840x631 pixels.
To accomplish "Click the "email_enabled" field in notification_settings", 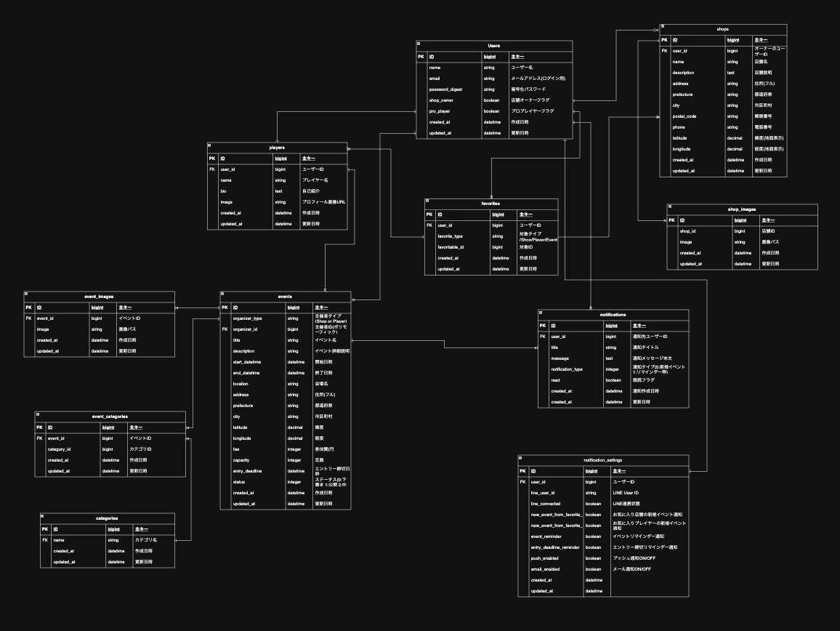I will tap(545, 569).
